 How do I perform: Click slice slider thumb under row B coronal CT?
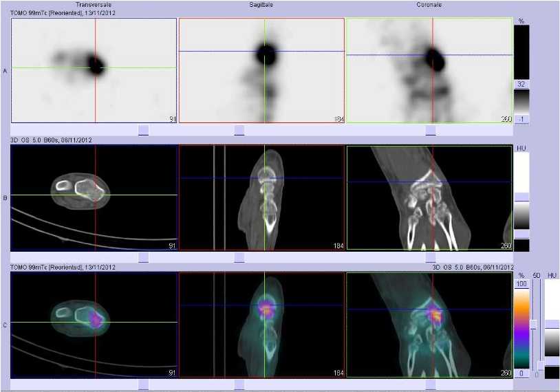click(431, 257)
